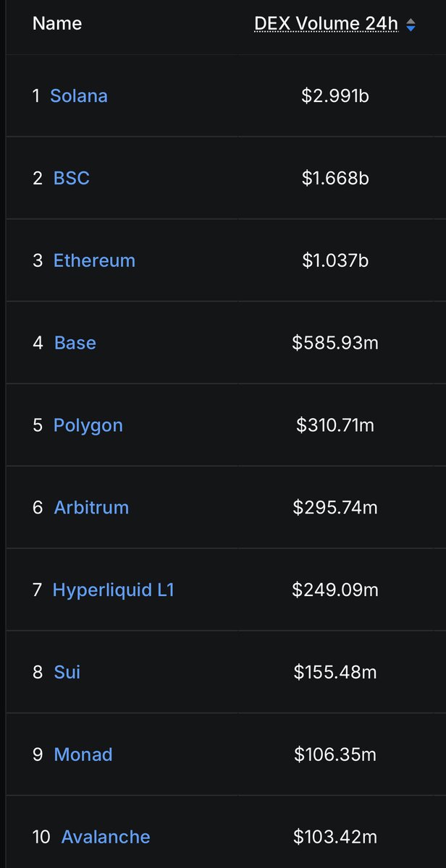
Task: Click the $310.71m volume for Polygon
Action: point(335,425)
